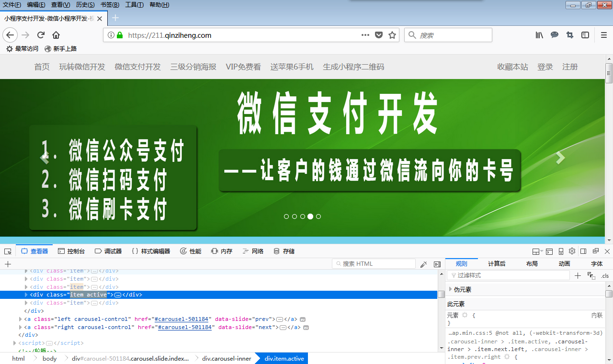Screen dimensions: 613x364
Task: Select the filled active carousel dot
Action: tap(310, 216)
